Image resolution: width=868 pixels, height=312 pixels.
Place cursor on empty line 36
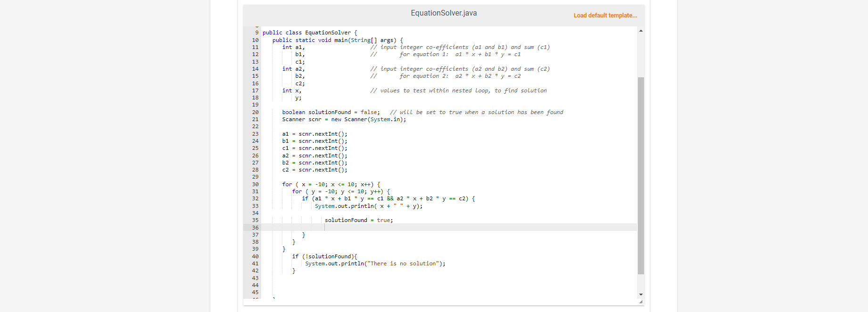coord(449,227)
